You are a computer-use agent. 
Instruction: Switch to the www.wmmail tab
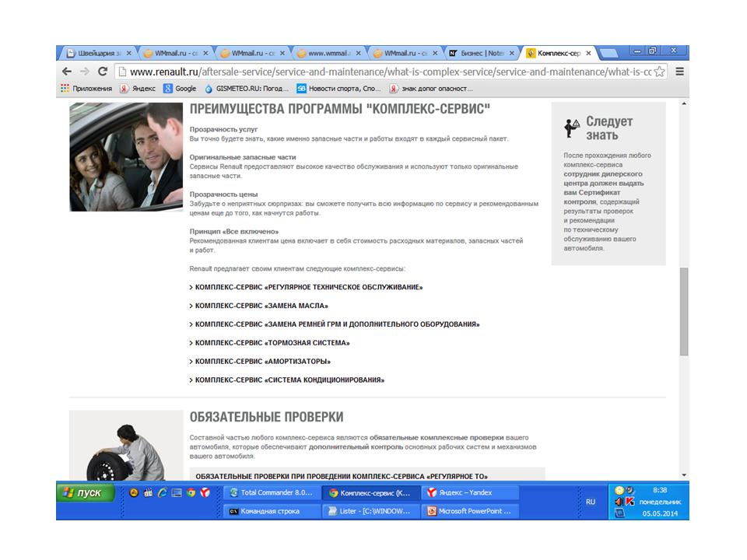[328, 54]
